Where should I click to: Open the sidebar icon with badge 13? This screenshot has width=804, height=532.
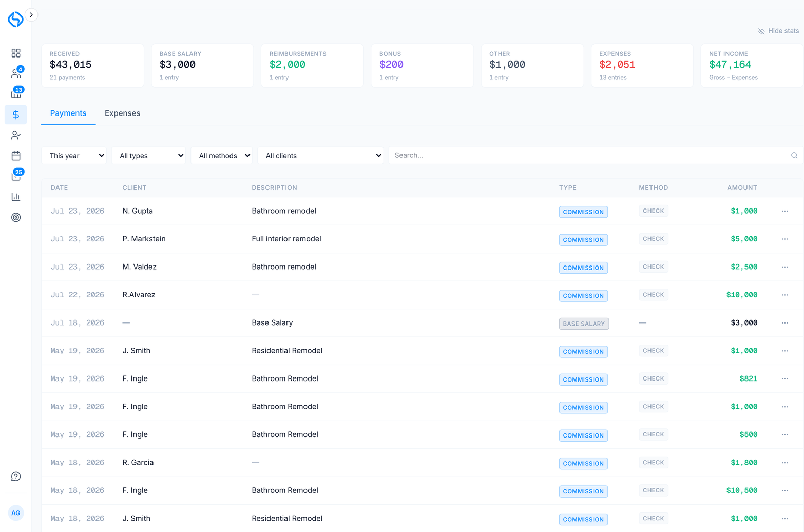(16, 93)
